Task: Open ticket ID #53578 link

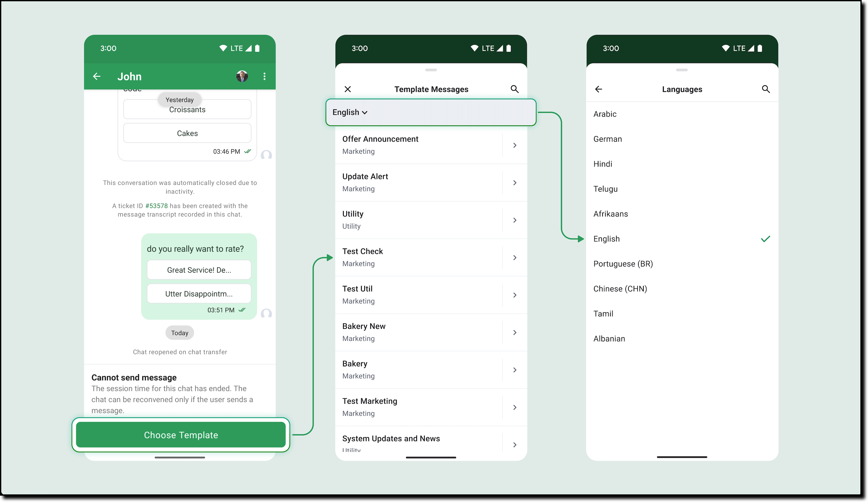Action: (x=156, y=206)
